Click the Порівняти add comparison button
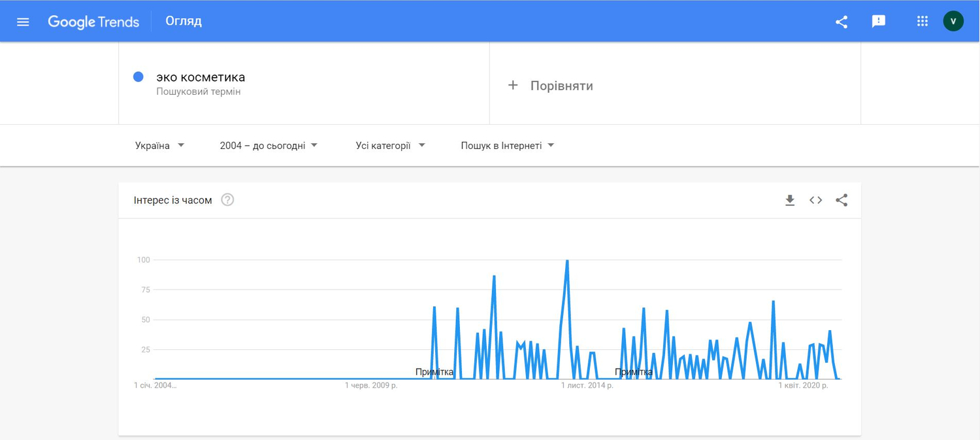This screenshot has width=980, height=440. 551,86
